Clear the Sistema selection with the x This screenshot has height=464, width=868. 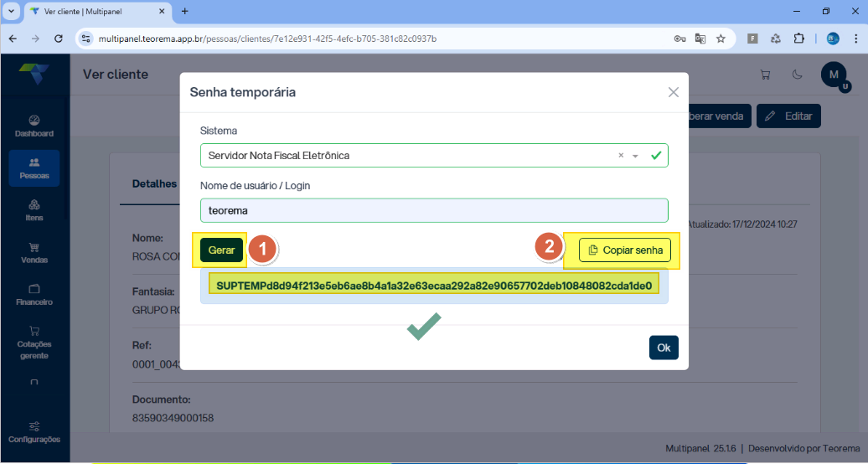point(621,156)
